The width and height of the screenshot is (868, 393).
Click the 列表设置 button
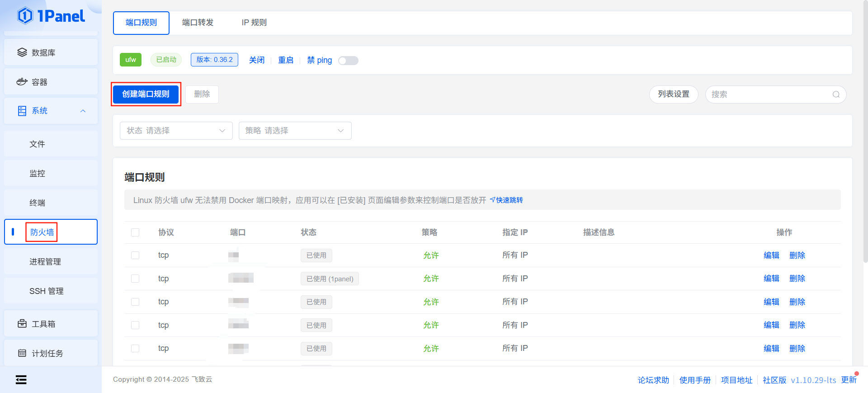coord(674,94)
